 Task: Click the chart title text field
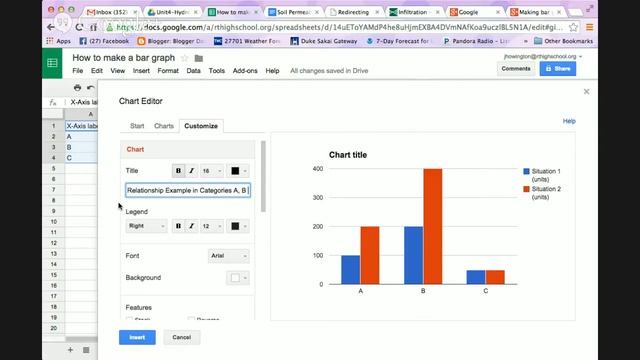click(188, 190)
